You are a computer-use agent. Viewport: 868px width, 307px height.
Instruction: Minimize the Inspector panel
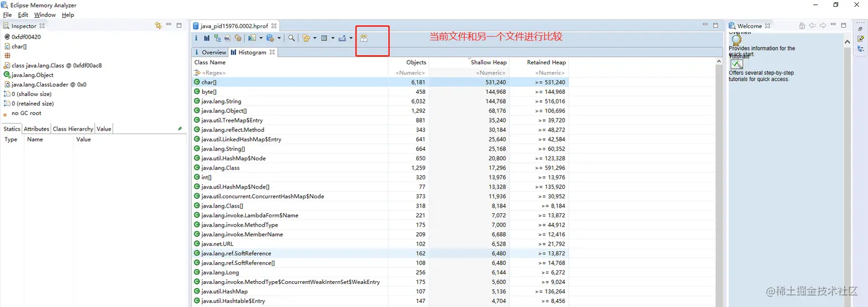click(x=169, y=25)
